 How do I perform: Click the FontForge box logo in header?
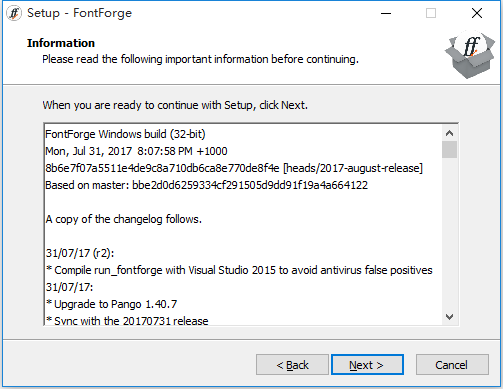470,55
